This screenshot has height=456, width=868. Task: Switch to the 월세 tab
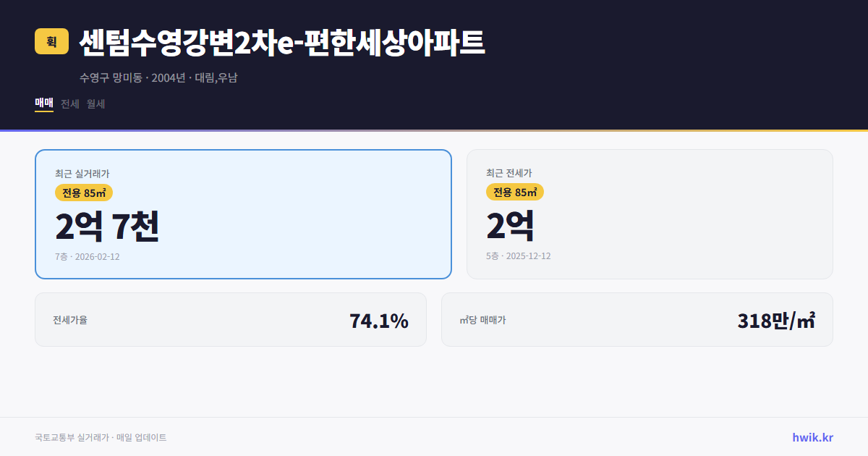tap(94, 104)
